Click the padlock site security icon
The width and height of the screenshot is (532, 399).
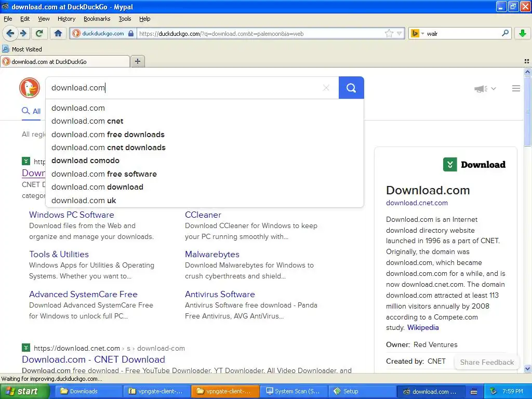pyautogui.click(x=131, y=33)
